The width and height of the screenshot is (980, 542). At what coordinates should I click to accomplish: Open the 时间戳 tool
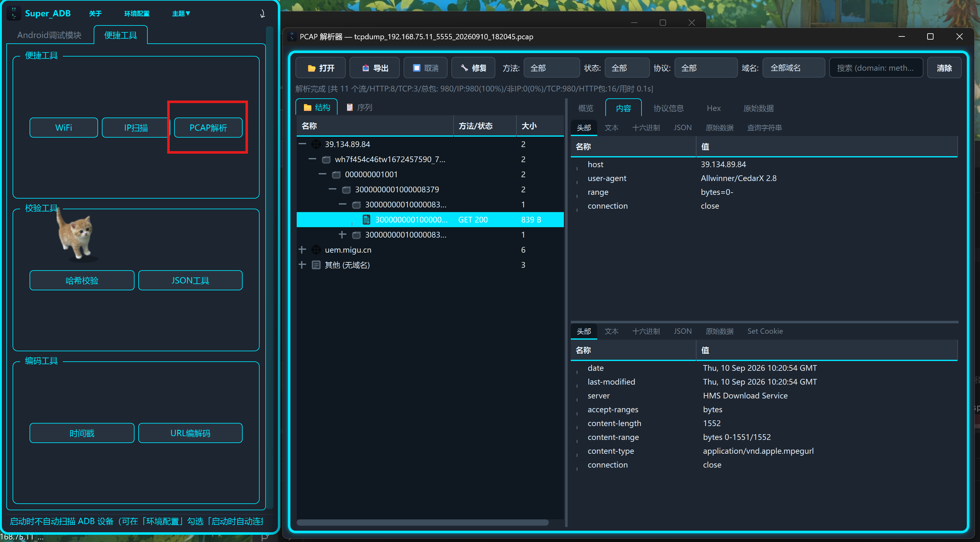tap(82, 433)
